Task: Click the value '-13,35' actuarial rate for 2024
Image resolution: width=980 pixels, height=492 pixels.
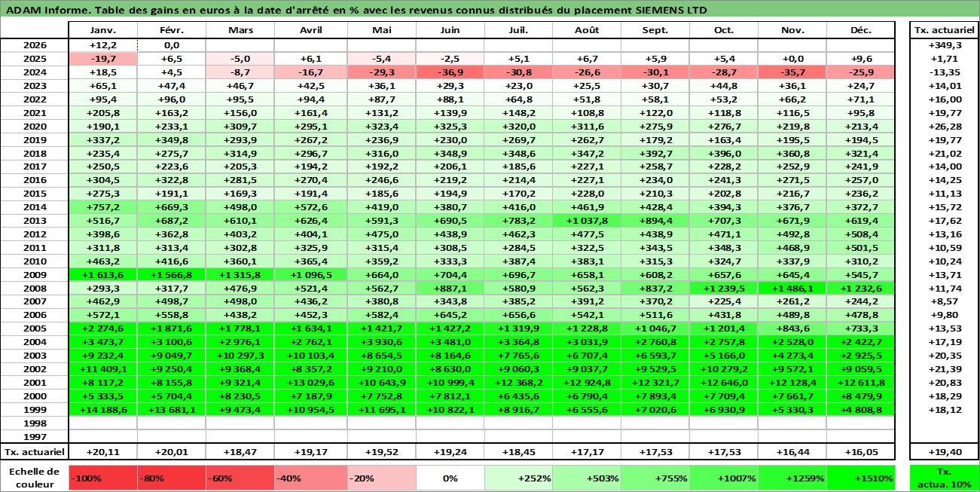Action: click(944, 72)
